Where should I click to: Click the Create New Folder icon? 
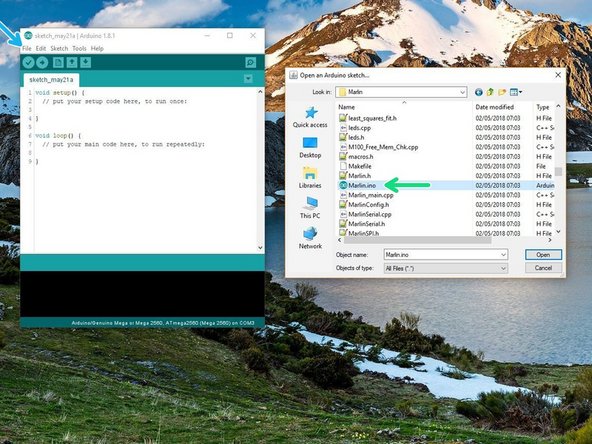point(502,92)
